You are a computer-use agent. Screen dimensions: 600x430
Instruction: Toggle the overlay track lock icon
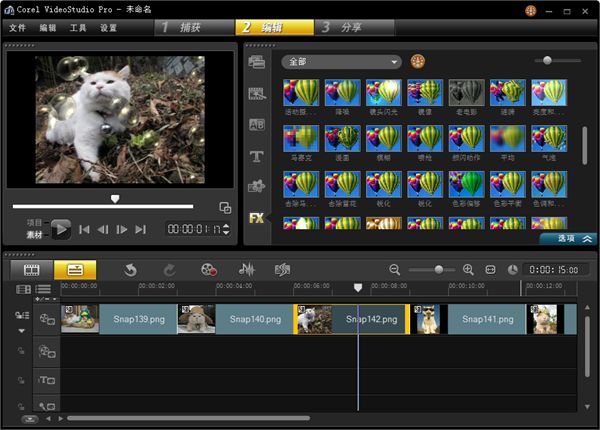click(22, 351)
